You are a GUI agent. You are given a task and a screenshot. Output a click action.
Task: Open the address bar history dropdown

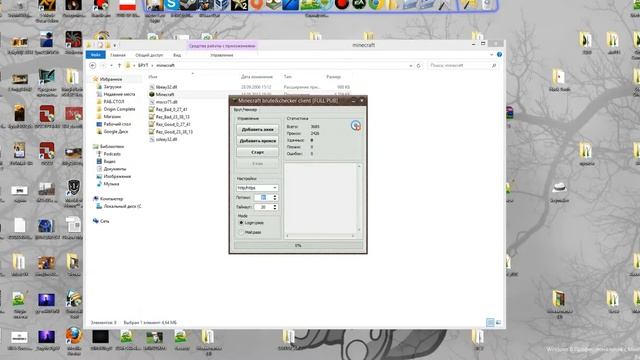point(411,65)
